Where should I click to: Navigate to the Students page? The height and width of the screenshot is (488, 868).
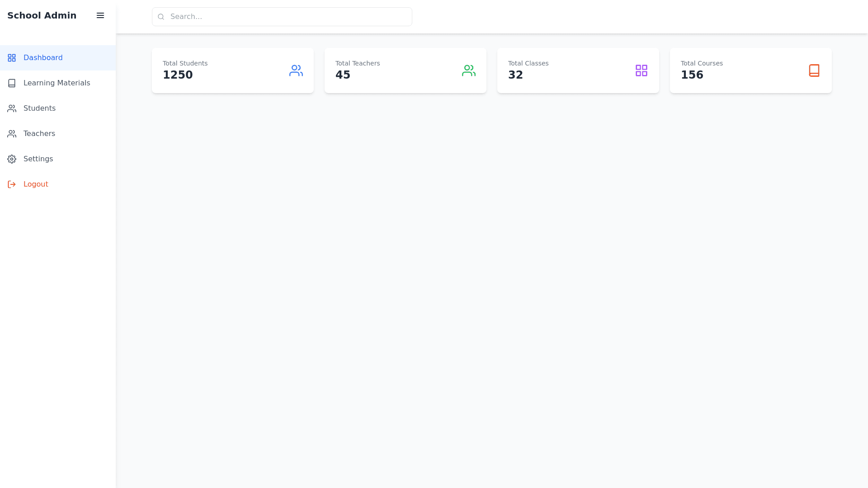(39, 108)
